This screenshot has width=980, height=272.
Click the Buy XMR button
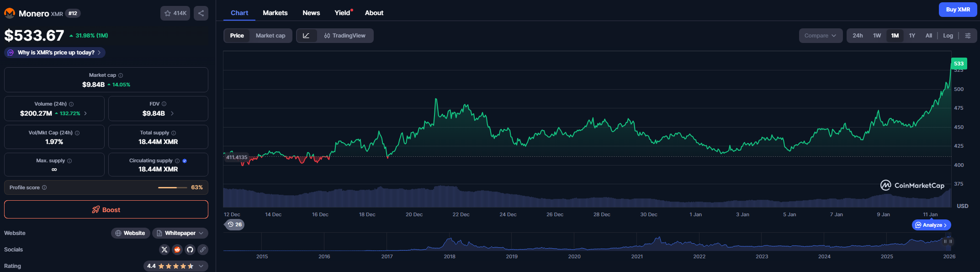click(x=958, y=10)
